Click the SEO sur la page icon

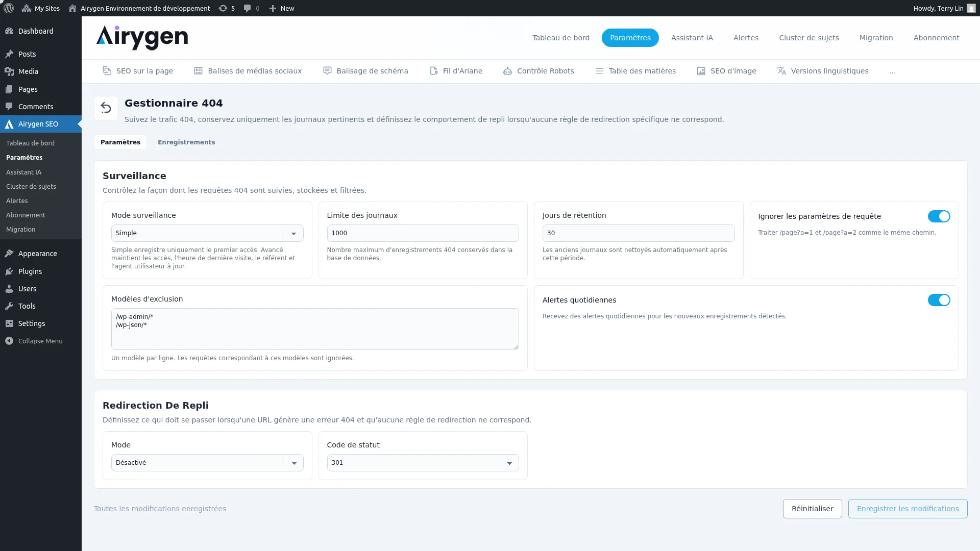click(x=107, y=71)
